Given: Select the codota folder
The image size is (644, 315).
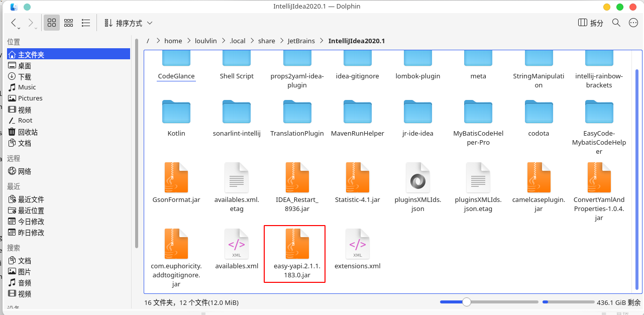Looking at the screenshot, I should [x=539, y=119].
